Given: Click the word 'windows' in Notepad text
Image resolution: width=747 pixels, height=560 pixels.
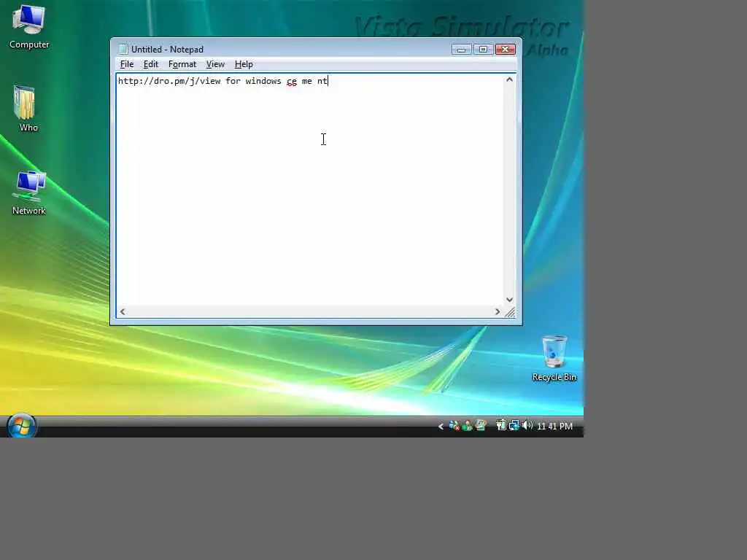Looking at the screenshot, I should tap(263, 81).
